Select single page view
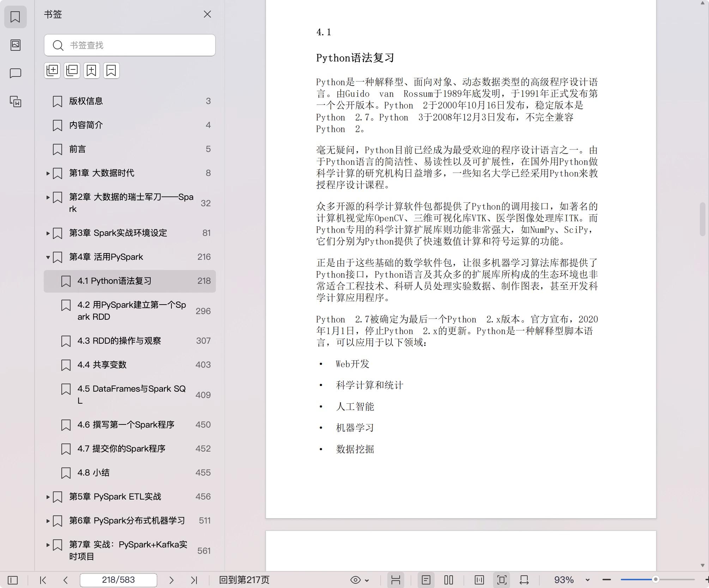Image resolution: width=709 pixels, height=588 pixels. (x=426, y=580)
